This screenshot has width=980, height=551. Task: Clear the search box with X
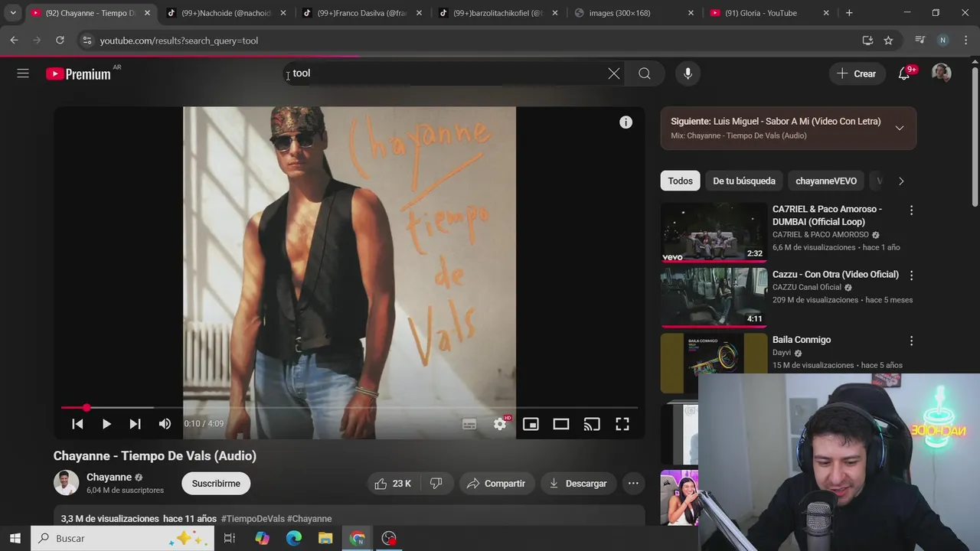614,73
